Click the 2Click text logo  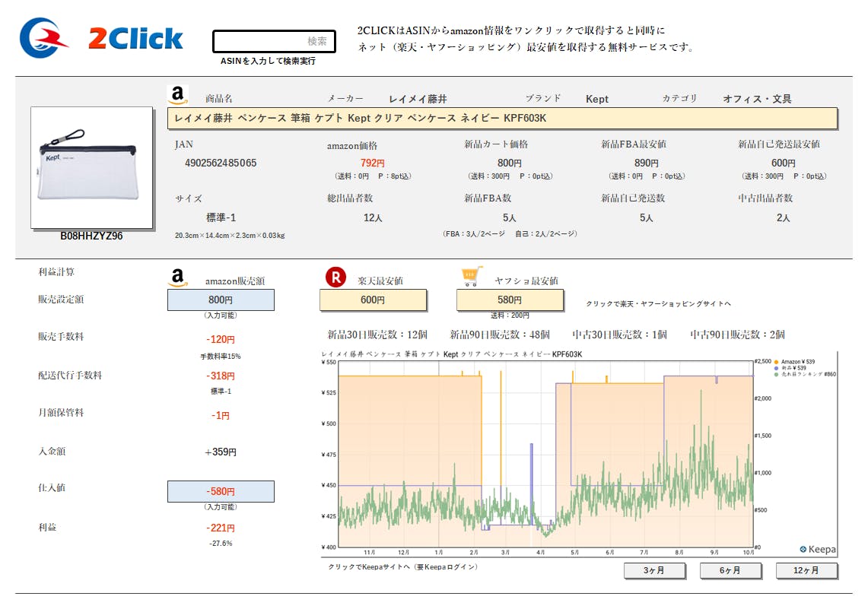(135, 38)
